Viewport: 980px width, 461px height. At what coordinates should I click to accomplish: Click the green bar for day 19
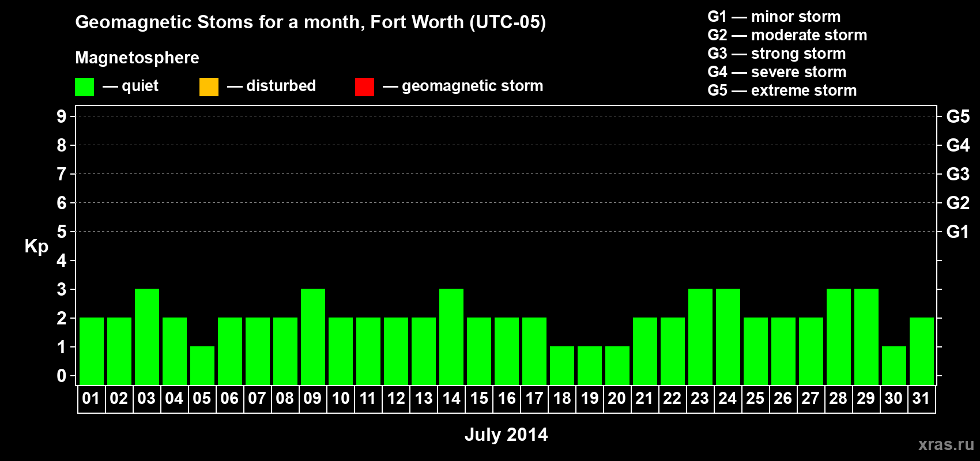coord(590,365)
